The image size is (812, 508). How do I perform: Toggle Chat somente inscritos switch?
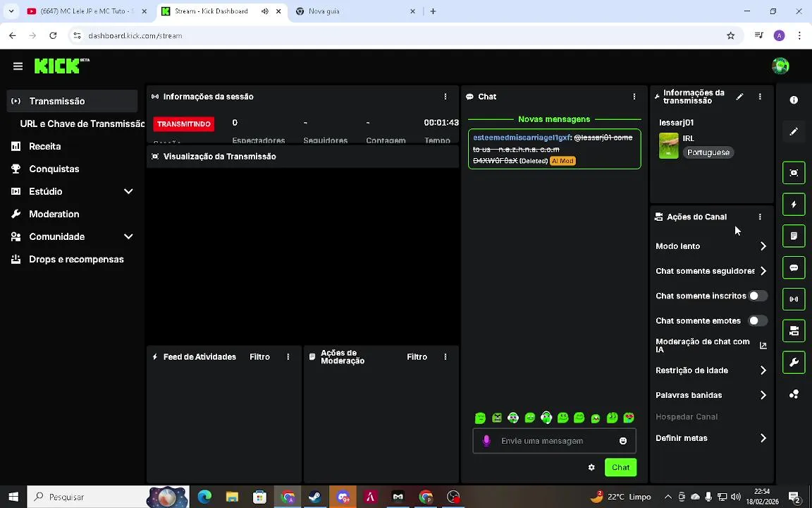[758, 296]
